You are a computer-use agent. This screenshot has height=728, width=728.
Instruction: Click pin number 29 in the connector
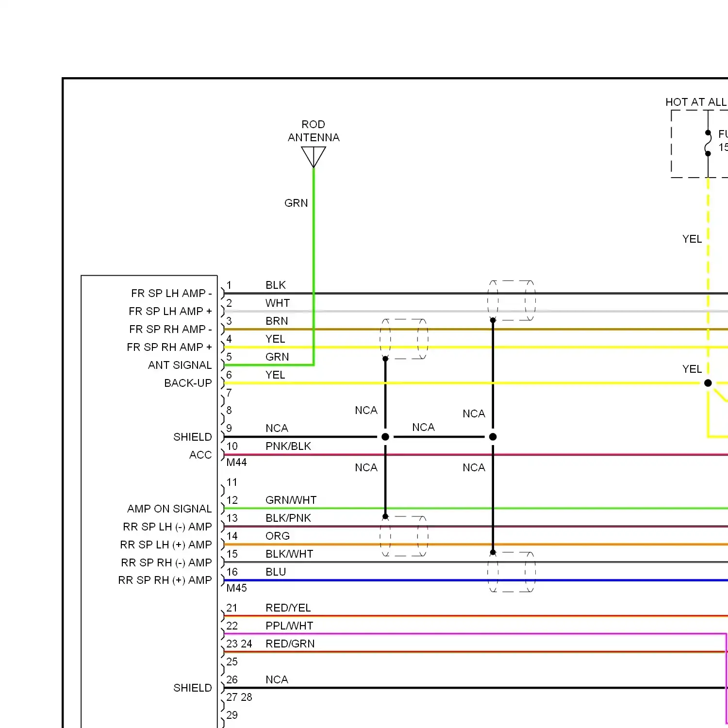pos(232,715)
